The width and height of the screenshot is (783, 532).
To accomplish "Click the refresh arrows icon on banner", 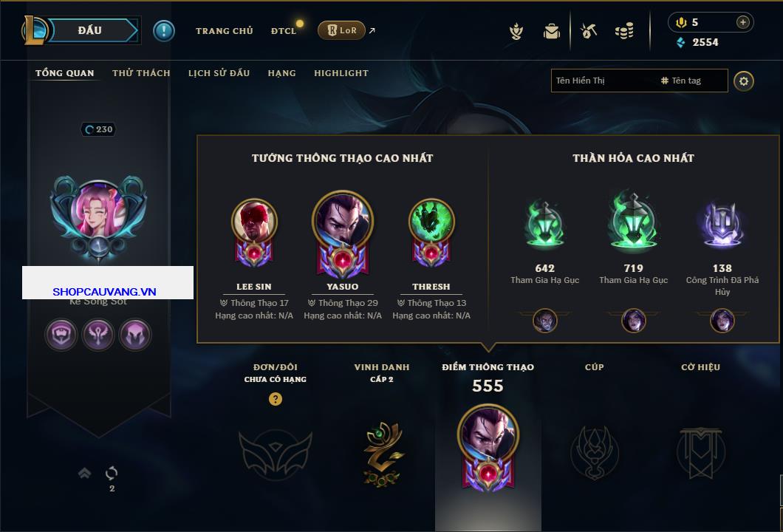I will 112,473.
